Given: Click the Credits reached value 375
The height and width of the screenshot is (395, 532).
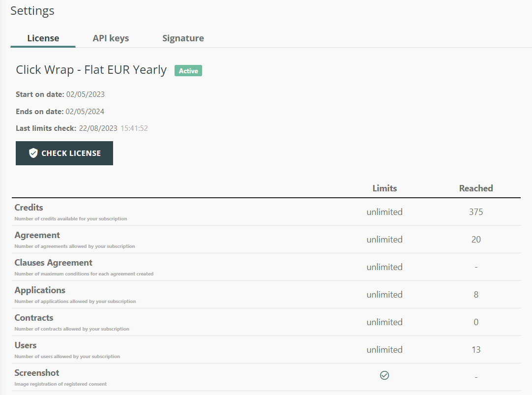Looking at the screenshot, I should click(x=476, y=212).
